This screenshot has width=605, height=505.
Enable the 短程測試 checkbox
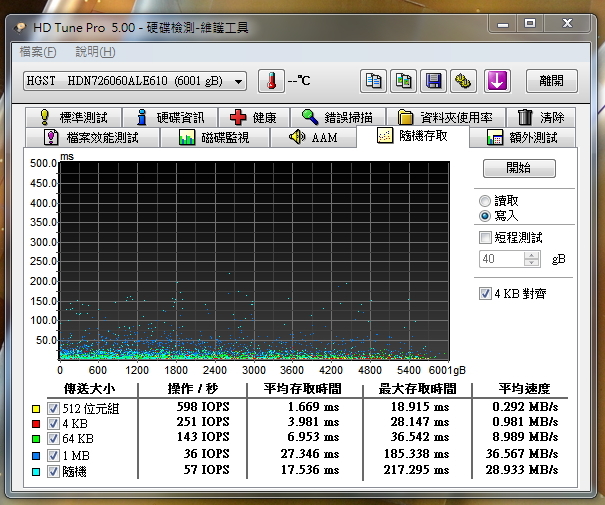tap(486, 238)
